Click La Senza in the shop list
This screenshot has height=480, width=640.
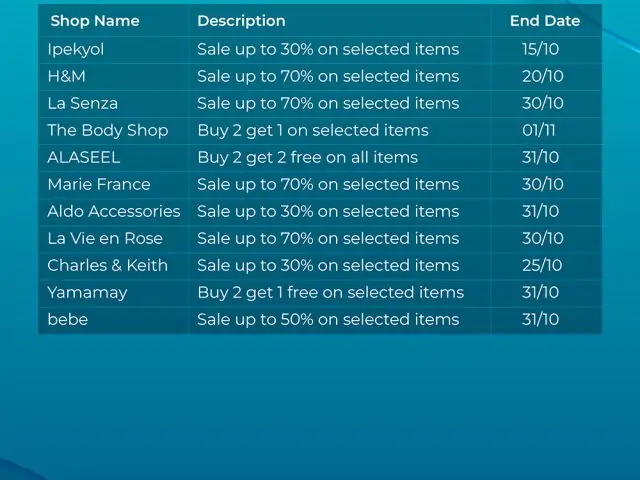coord(82,103)
